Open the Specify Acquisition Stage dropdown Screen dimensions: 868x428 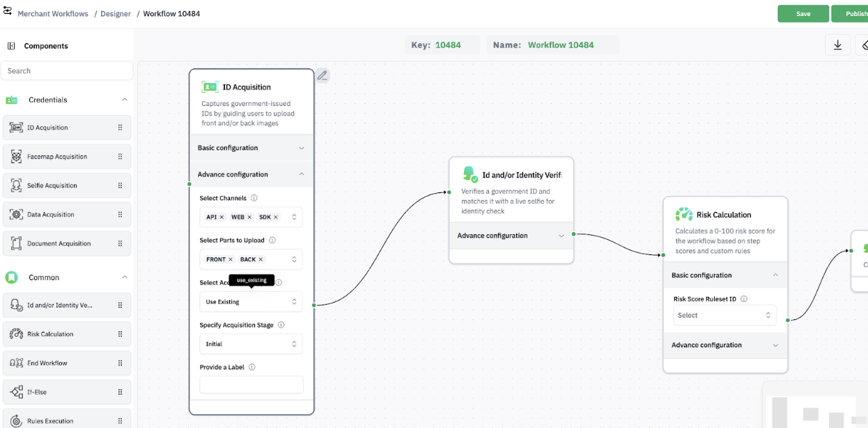251,344
